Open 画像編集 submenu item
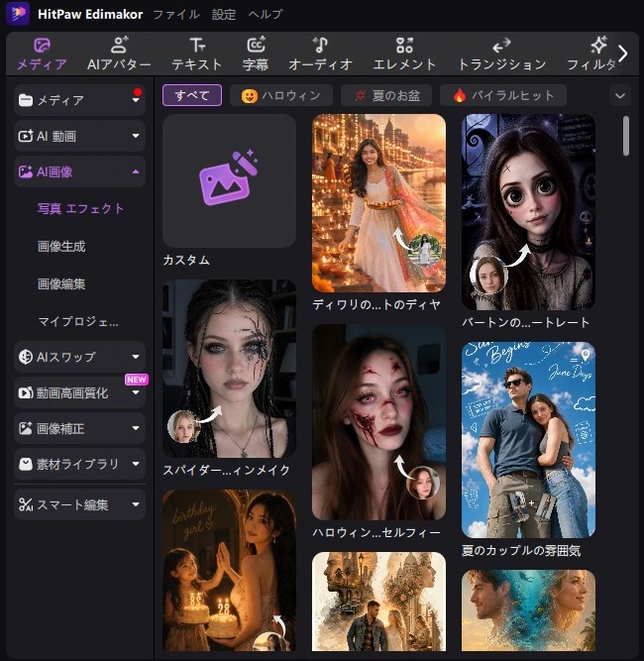This screenshot has height=661, width=644. coord(61,283)
